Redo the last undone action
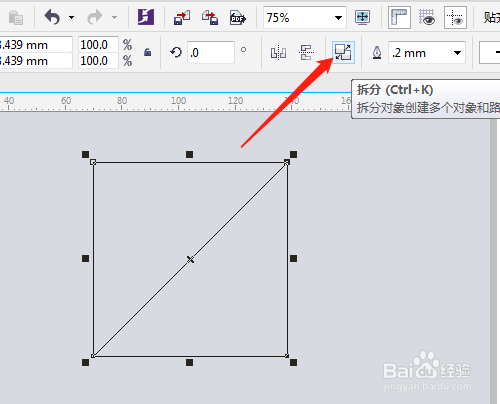This screenshot has height=404, width=500. pyautogui.click(x=95, y=17)
